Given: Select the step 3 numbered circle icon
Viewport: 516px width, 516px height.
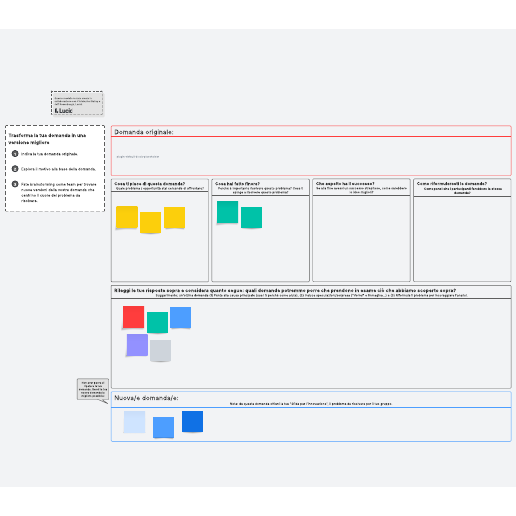Looking at the screenshot, I should pyautogui.click(x=15, y=184).
